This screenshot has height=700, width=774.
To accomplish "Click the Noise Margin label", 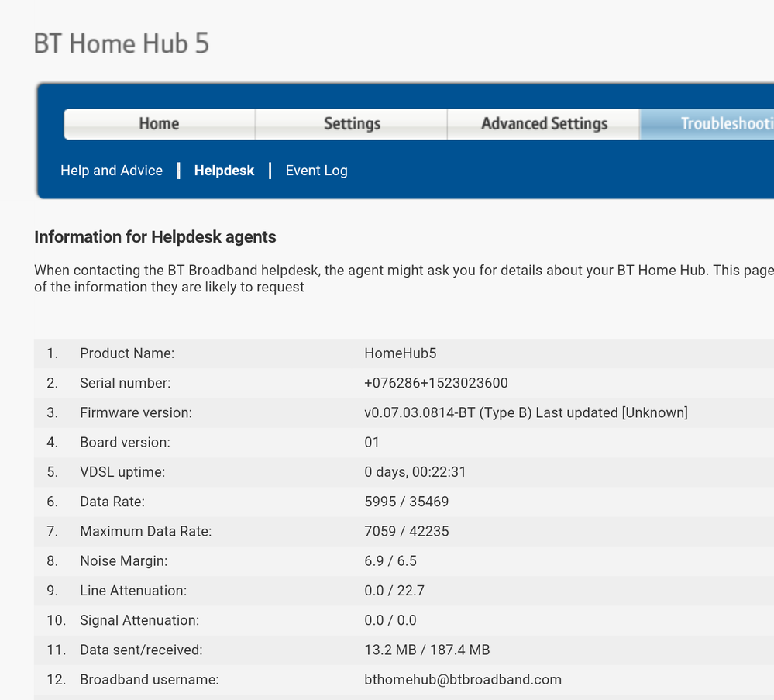I will tap(123, 560).
